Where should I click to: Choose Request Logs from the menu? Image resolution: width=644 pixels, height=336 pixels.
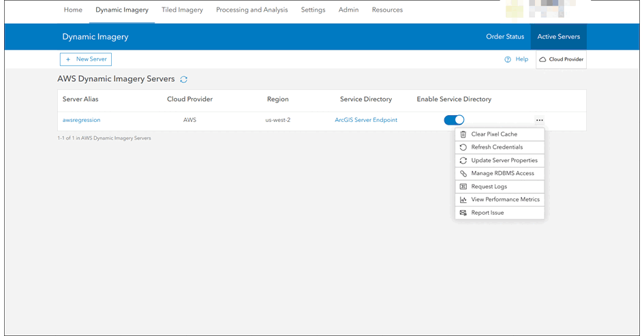tap(500, 187)
